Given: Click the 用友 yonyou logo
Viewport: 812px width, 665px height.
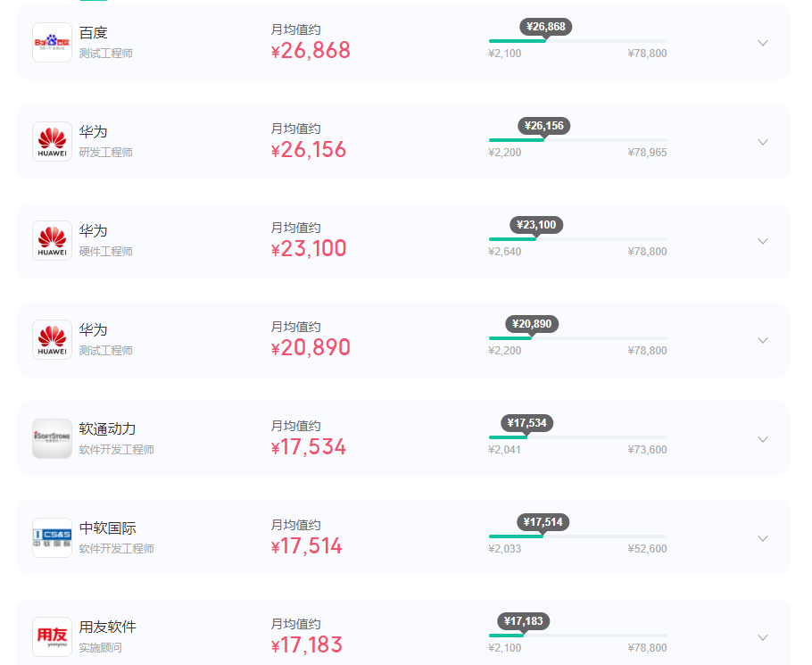Looking at the screenshot, I should [x=52, y=636].
